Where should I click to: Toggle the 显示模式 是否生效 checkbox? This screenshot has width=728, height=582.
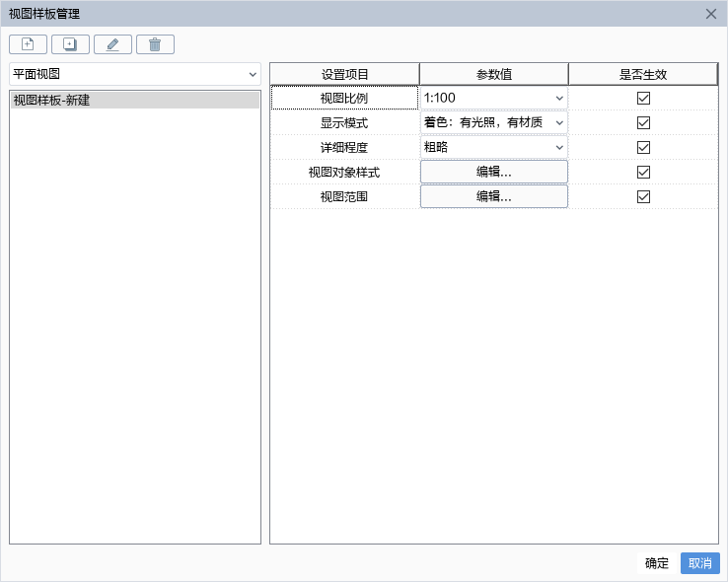(x=643, y=122)
